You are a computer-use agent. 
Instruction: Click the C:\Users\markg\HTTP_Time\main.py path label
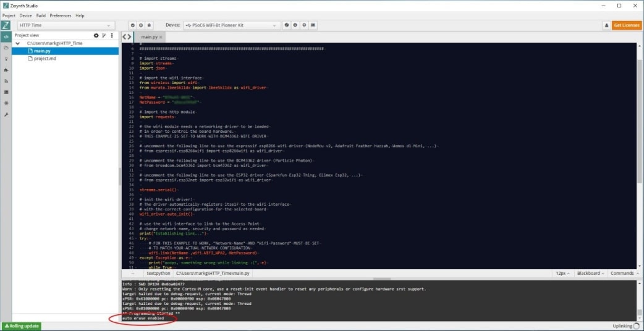[x=213, y=273]
